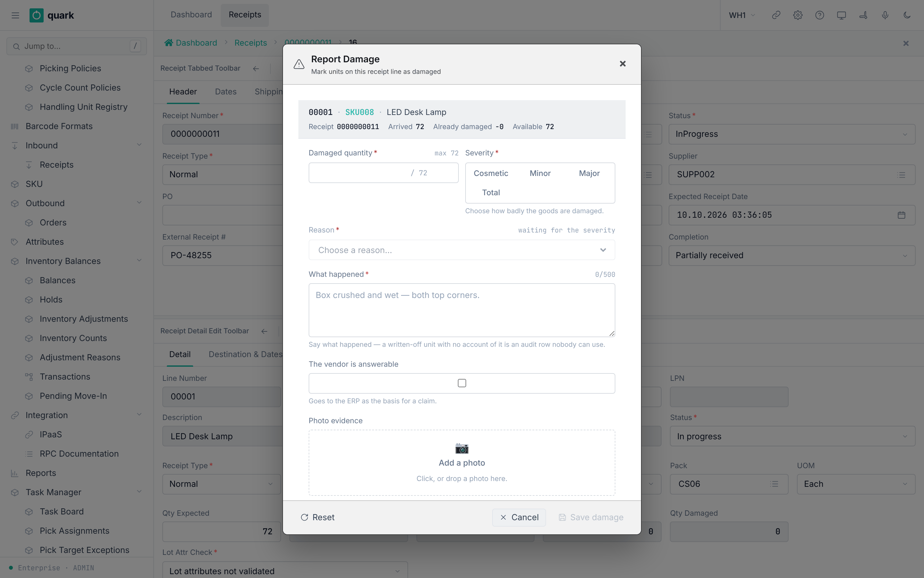Collapse the Inbound sidebar section
Viewport: 924px width, 578px height.
pos(139,145)
